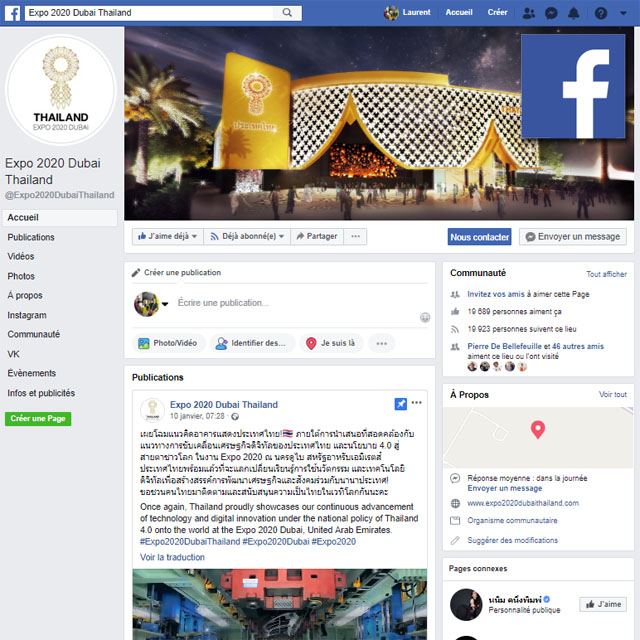Click the pinned post pin icon
Screen dimensions: 640x640
(400, 404)
